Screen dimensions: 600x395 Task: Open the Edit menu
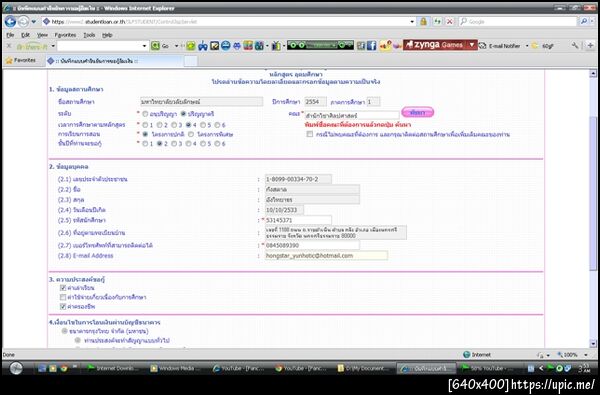[x=25, y=35]
